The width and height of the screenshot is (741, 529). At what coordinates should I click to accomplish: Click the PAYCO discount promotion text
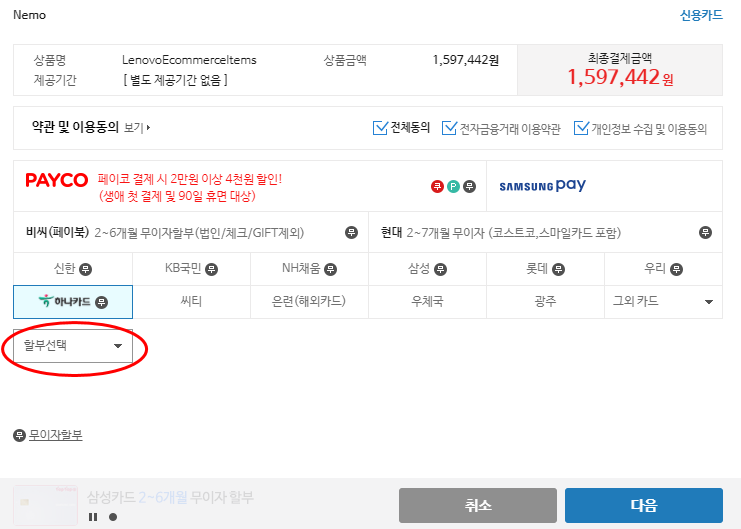pos(190,187)
